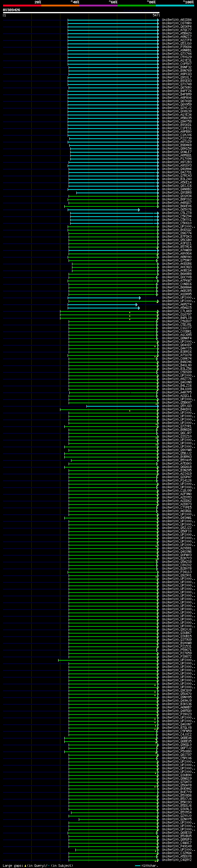Select hit label UniRef100_O96774
The image size is (197, 868).
click(176, 233)
